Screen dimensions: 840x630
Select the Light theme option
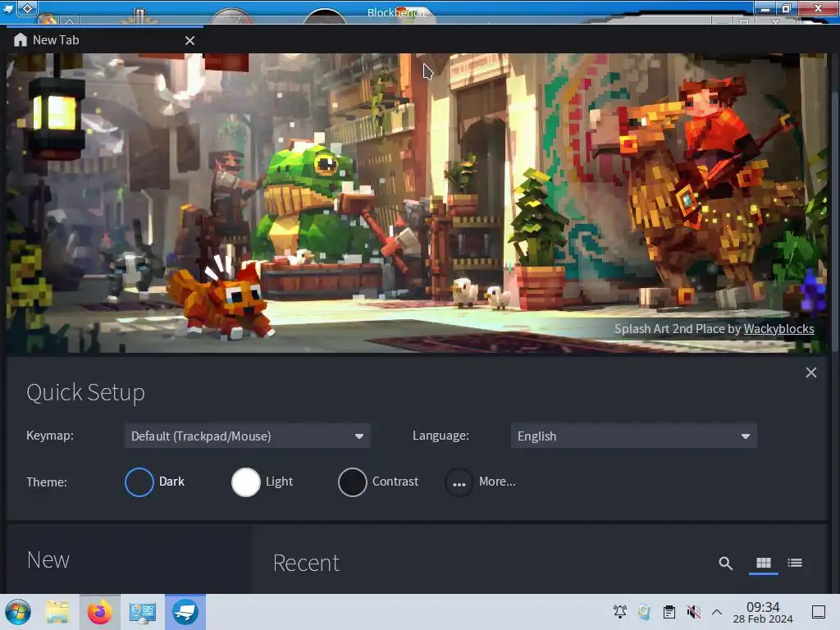[x=262, y=482]
